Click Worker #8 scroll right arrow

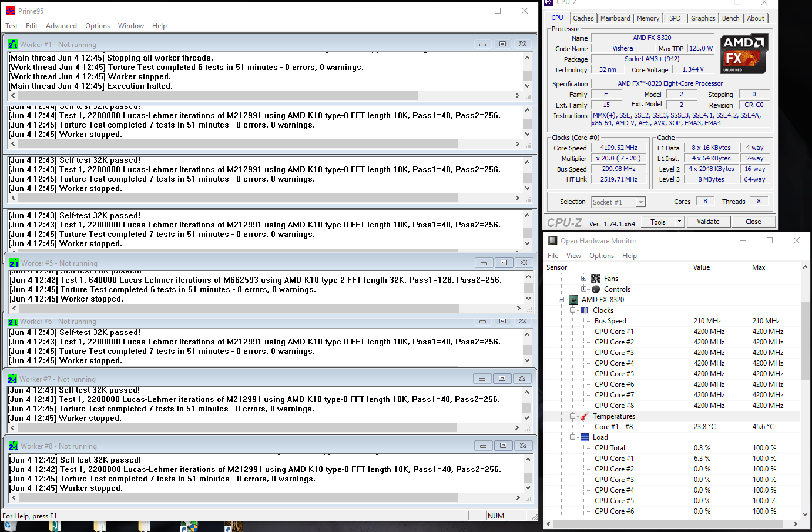click(518, 497)
